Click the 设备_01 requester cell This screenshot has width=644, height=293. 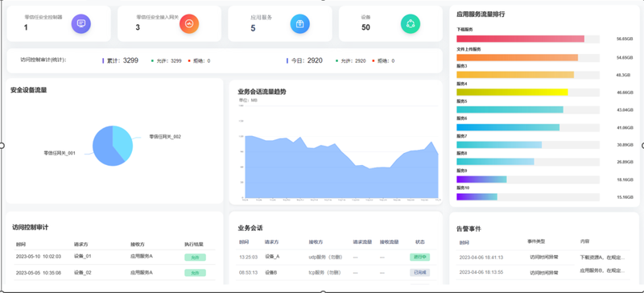pos(83,256)
